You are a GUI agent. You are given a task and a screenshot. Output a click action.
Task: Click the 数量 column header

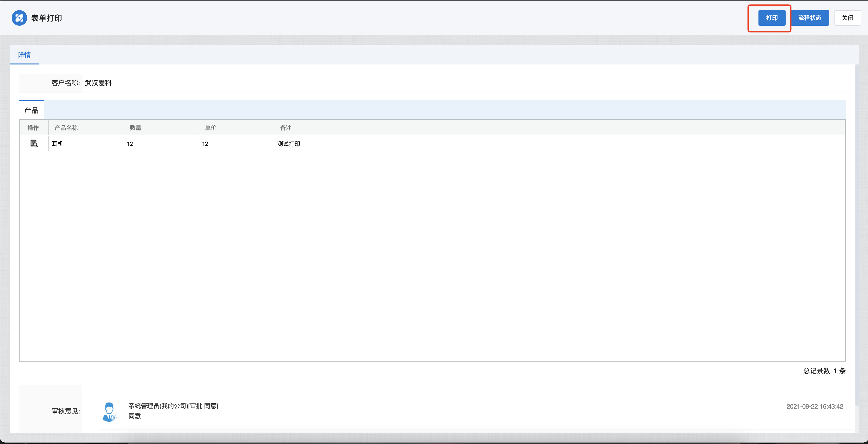point(135,128)
